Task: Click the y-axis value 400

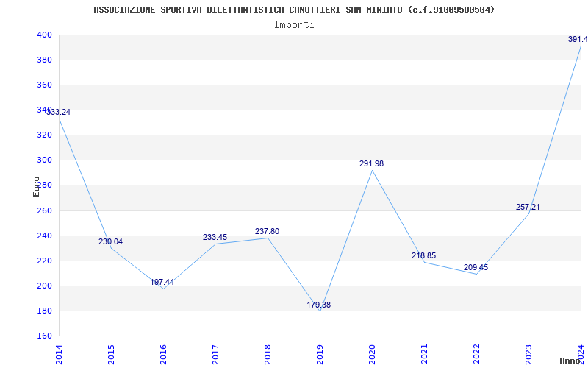Action: point(44,35)
